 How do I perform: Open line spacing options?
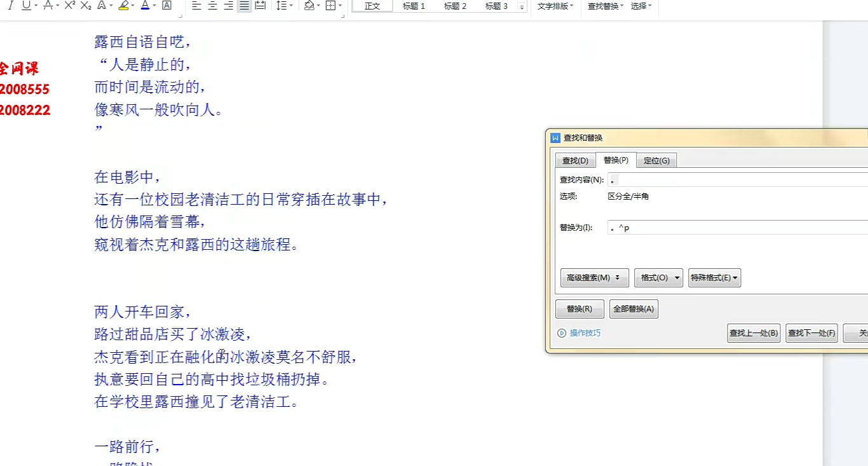point(284,6)
